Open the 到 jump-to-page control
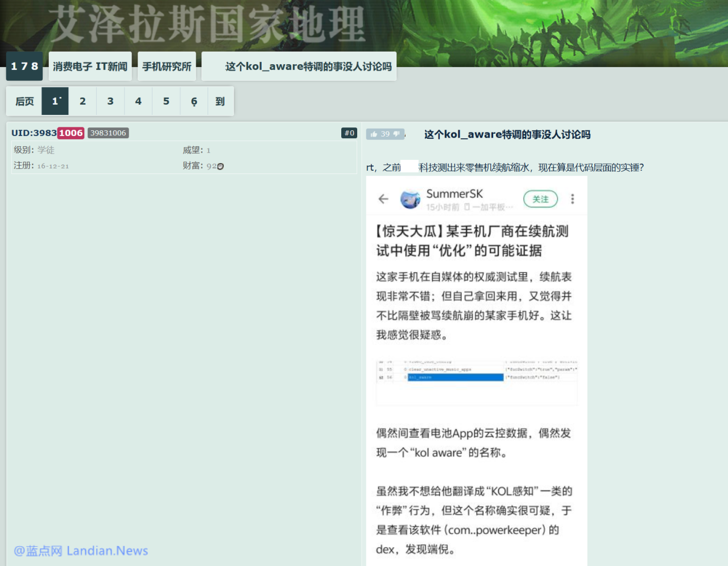 (220, 101)
